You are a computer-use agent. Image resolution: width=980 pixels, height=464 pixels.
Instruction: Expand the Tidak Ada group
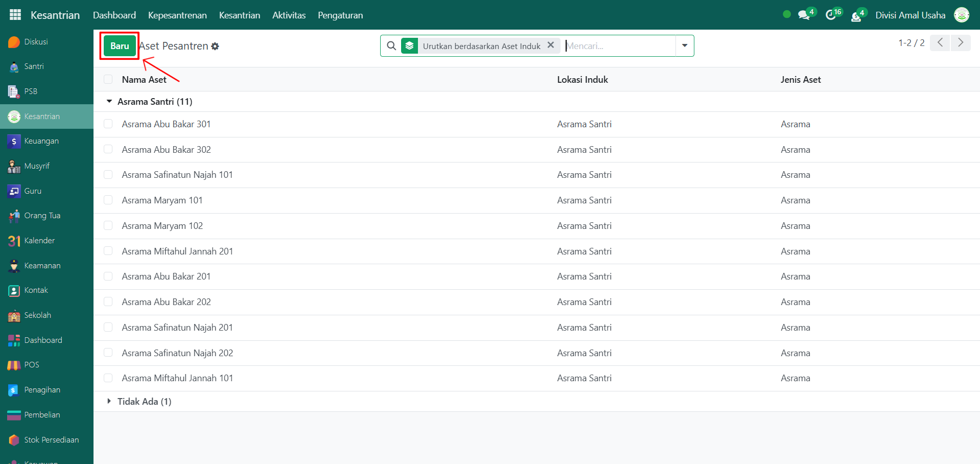pyautogui.click(x=109, y=402)
